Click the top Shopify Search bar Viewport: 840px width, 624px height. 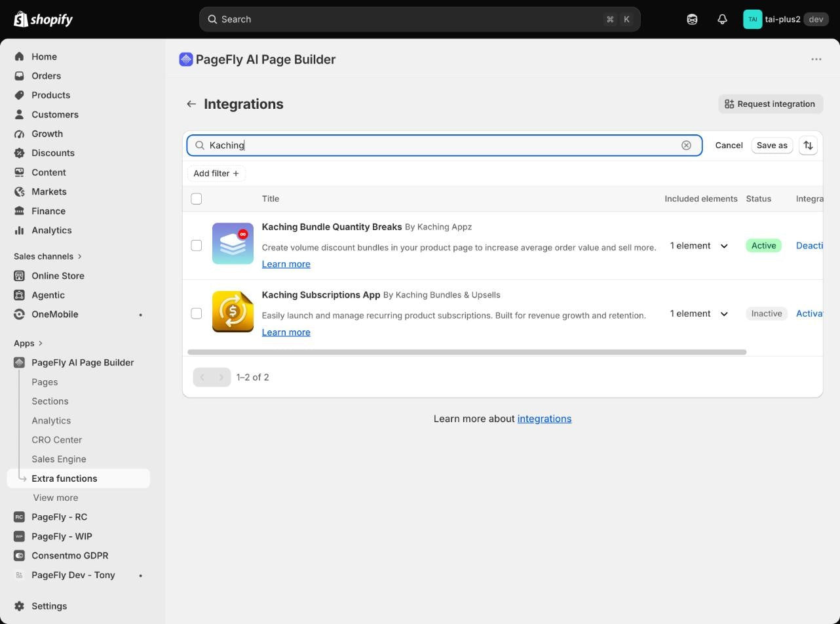(x=419, y=19)
